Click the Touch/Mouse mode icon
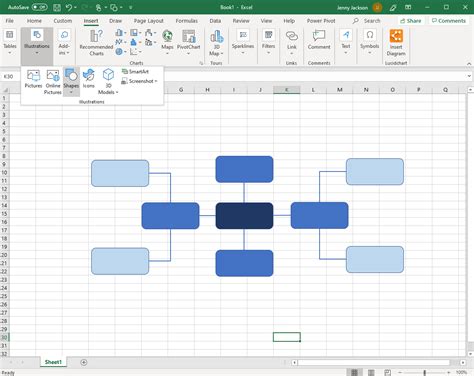The height and width of the screenshot is (376, 474). (x=99, y=7)
